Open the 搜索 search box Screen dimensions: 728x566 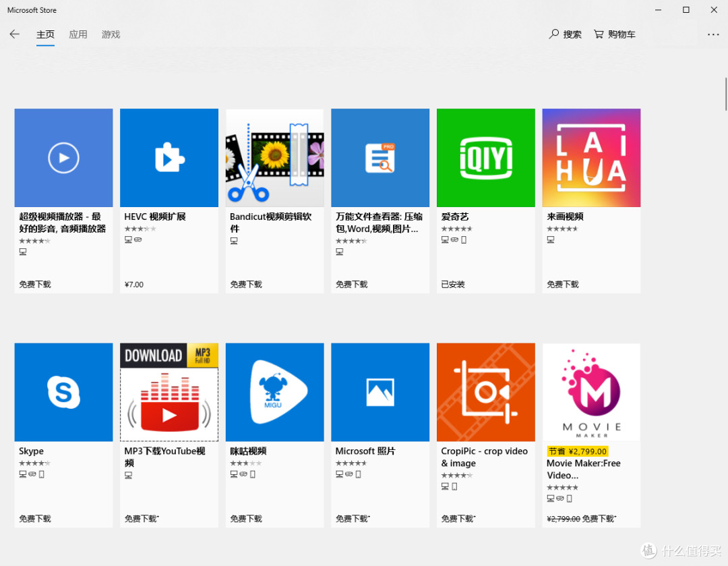(x=565, y=34)
